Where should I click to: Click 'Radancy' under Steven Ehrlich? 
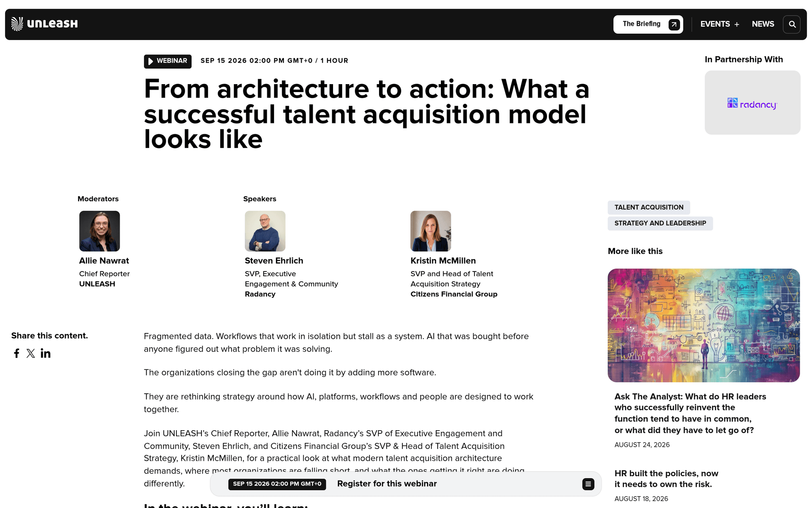260,294
